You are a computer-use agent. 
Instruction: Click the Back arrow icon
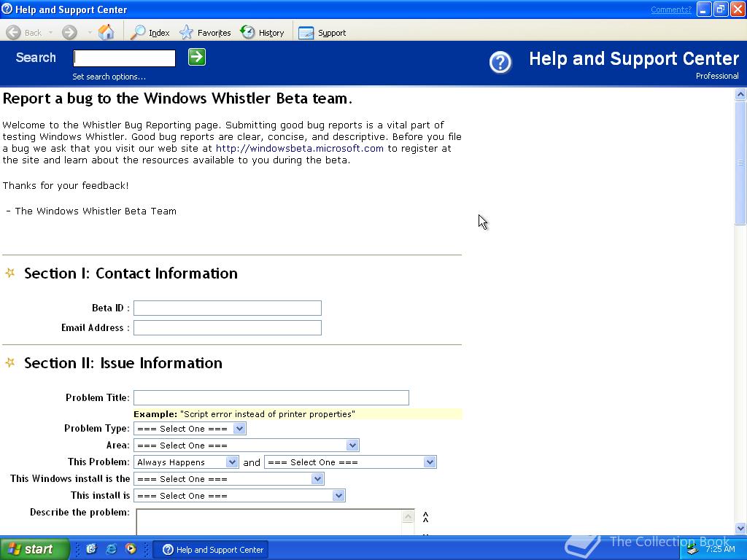point(13,32)
